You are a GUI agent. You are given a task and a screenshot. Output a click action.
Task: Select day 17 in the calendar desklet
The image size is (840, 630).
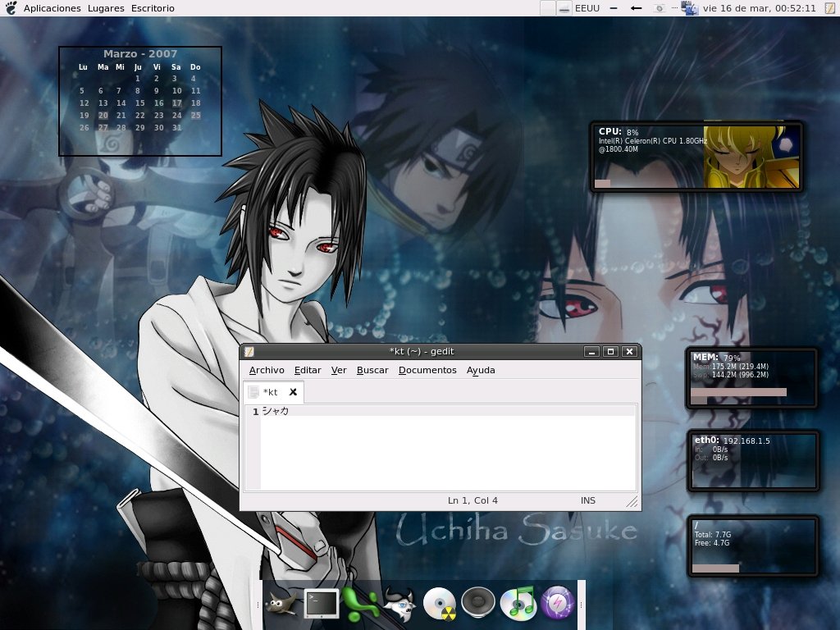177,103
